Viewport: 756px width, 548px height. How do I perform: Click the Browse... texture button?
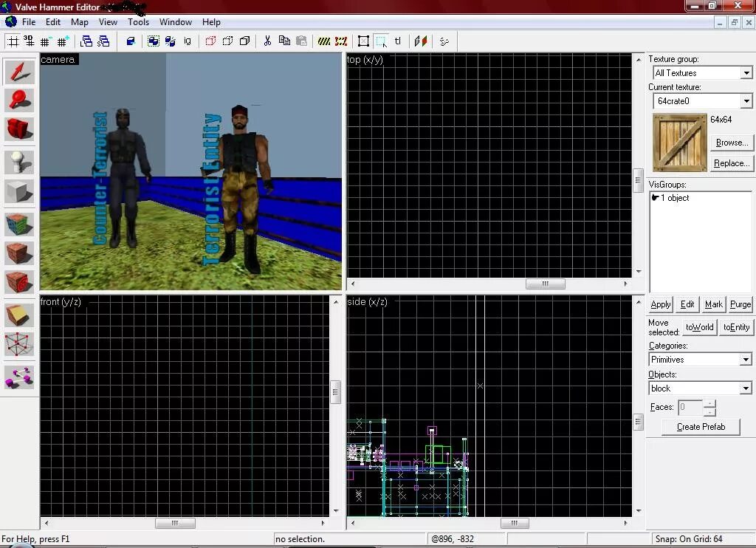point(732,143)
